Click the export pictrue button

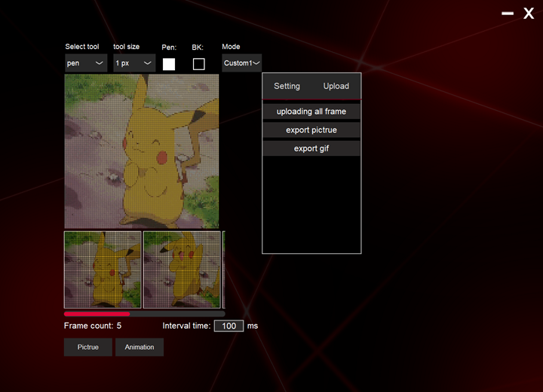(x=311, y=130)
